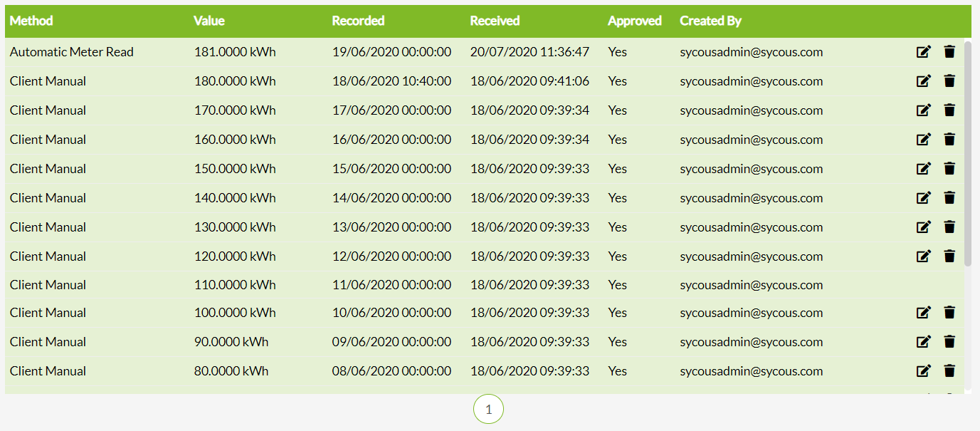Screen dimensions: 980x431
Task: Delete the 150.0000 kWh reading
Action: pyautogui.click(x=949, y=169)
